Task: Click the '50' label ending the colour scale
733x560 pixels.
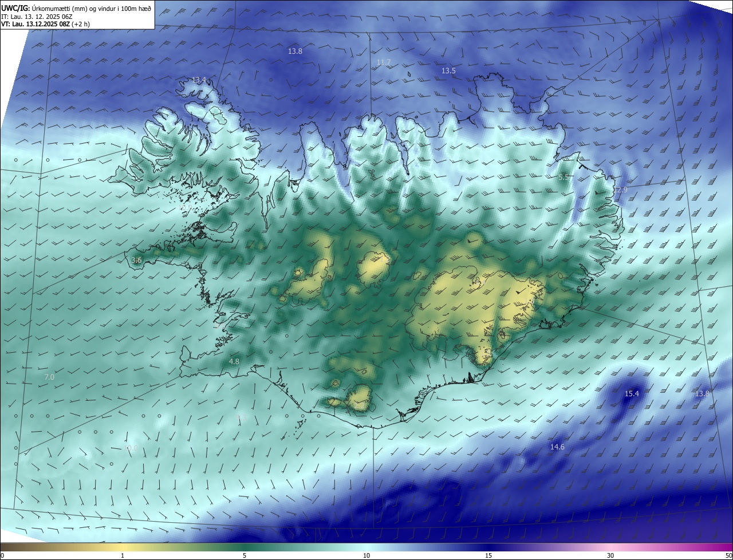Action: 728,555
